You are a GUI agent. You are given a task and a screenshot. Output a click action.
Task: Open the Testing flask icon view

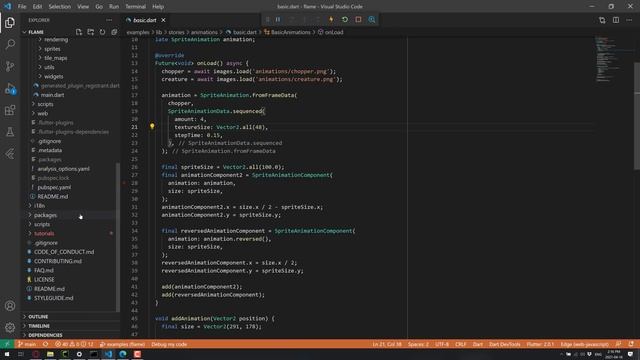click(10, 132)
